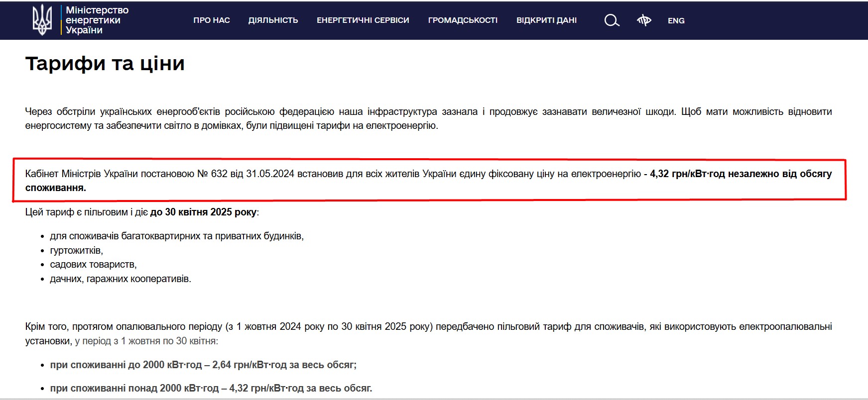
Task: Click the bold text 4,32 грн/кВт·год незалежно
Action: 711,174
